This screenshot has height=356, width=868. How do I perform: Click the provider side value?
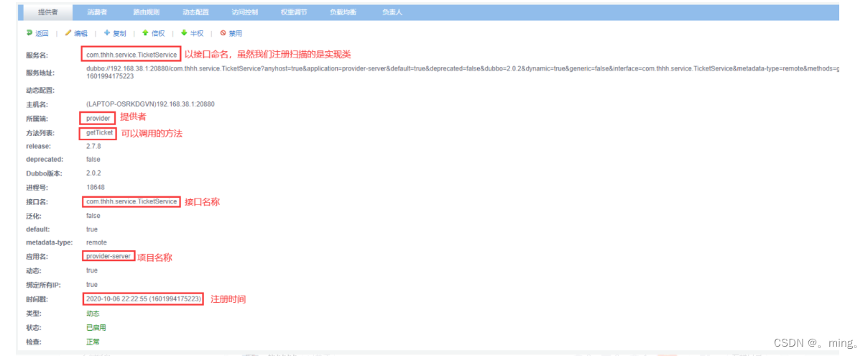pyautogui.click(x=98, y=118)
